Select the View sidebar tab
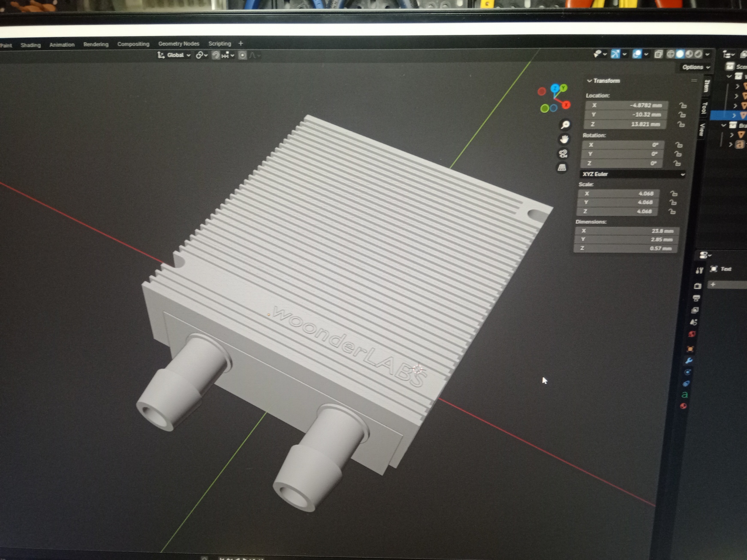This screenshot has height=560, width=747. pyautogui.click(x=702, y=129)
